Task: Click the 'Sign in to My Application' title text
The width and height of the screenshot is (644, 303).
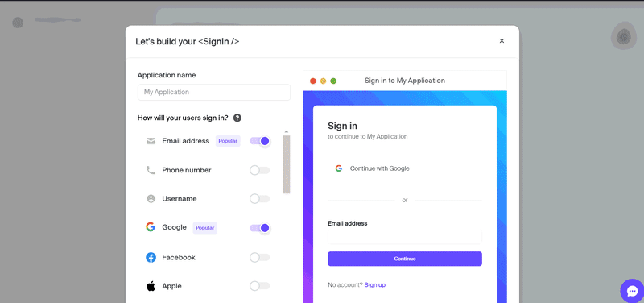Action: click(x=405, y=81)
